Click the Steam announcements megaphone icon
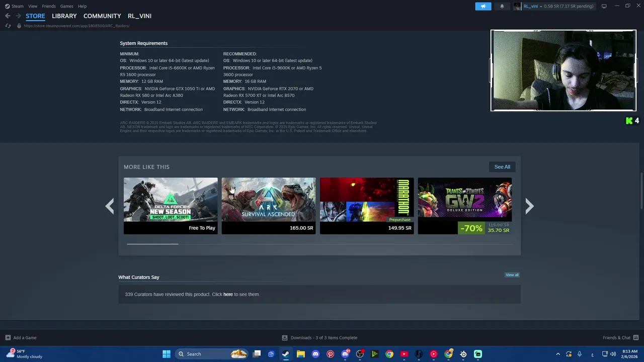This screenshot has width=644, height=362. tap(483, 6)
